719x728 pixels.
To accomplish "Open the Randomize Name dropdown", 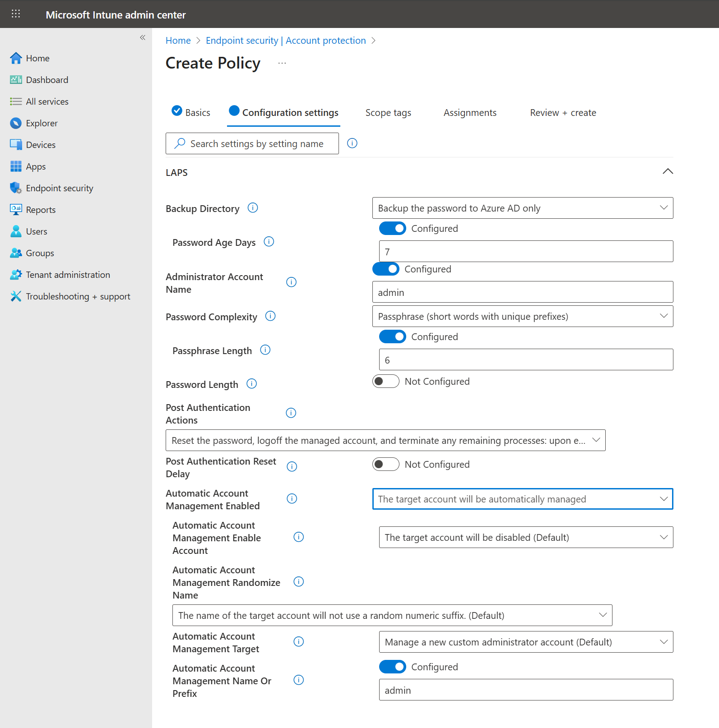I will point(392,615).
